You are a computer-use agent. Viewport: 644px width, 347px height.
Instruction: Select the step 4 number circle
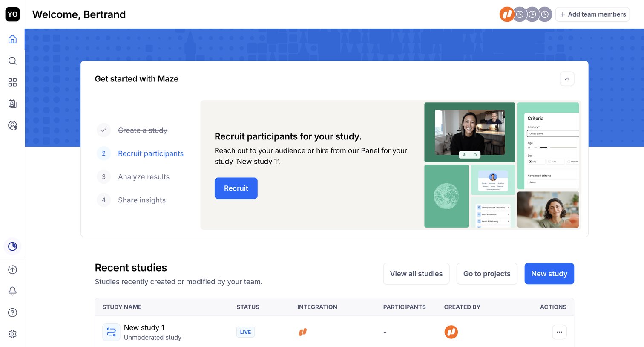(103, 200)
